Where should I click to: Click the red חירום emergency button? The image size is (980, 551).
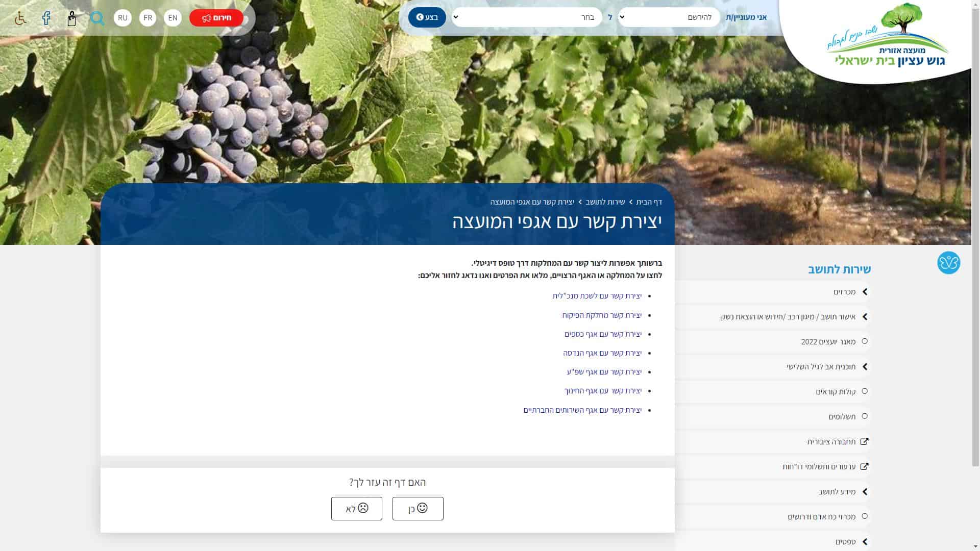[x=216, y=18]
